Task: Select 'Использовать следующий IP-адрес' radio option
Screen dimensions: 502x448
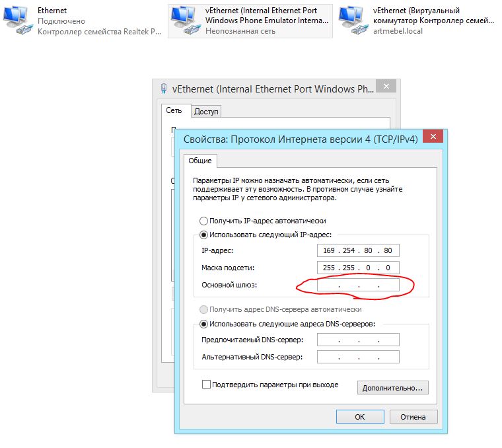Action: pyautogui.click(x=203, y=235)
